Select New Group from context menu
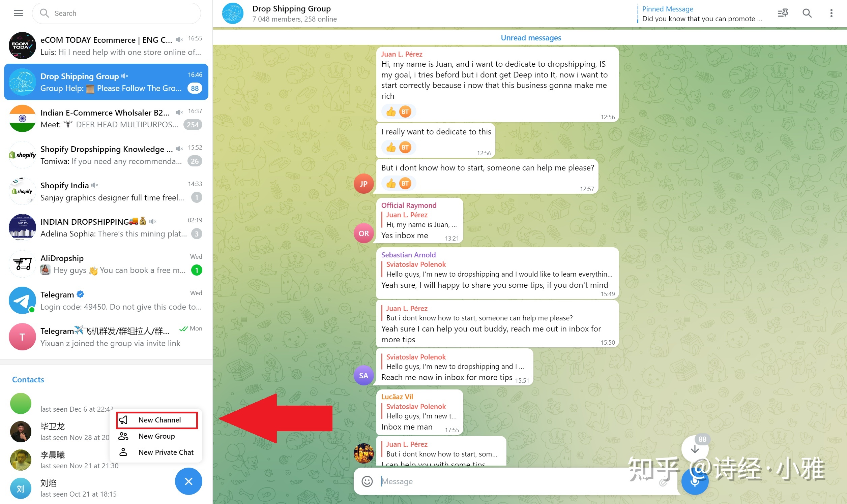The width and height of the screenshot is (847, 504). [x=156, y=436]
